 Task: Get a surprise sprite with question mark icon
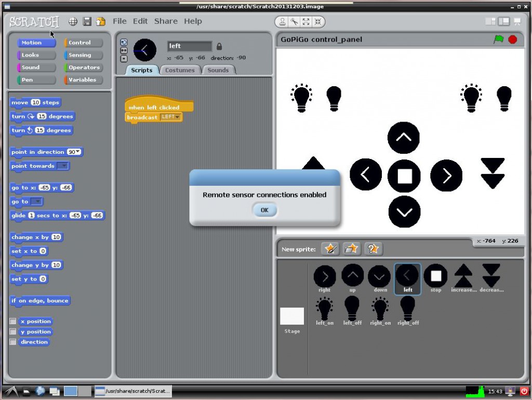tap(373, 249)
